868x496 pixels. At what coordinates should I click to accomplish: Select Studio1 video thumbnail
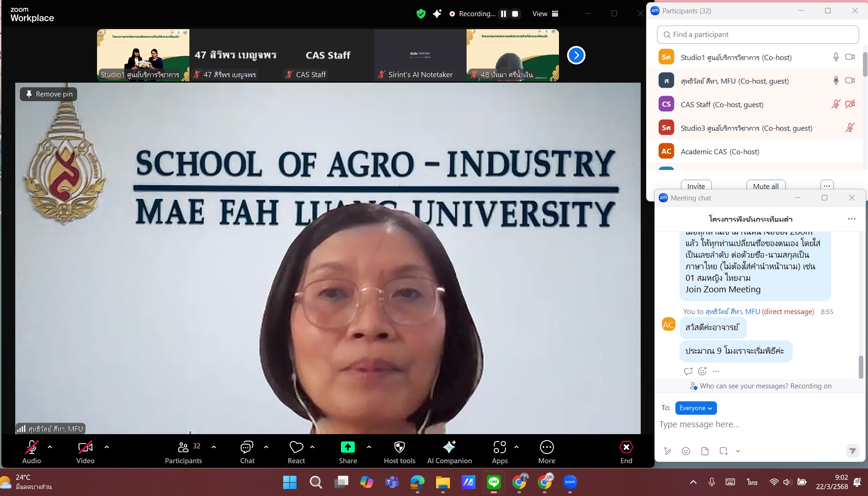(143, 55)
